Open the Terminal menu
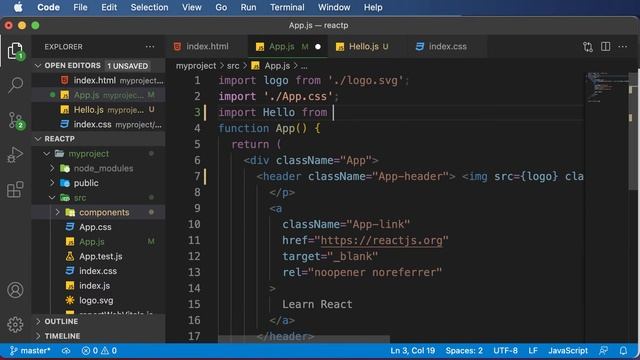640x360 pixels. tap(287, 7)
